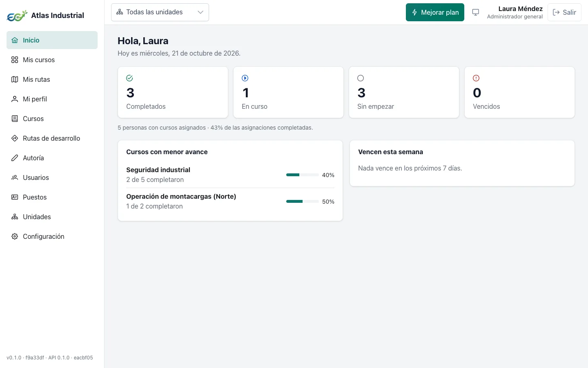
Task: Click 'Nada vence en los próximos 7 días.'
Action: coord(410,168)
